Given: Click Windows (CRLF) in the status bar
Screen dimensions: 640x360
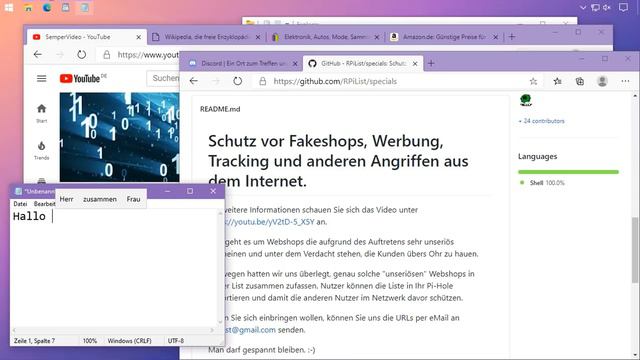Looking at the screenshot, I should pos(129,340).
